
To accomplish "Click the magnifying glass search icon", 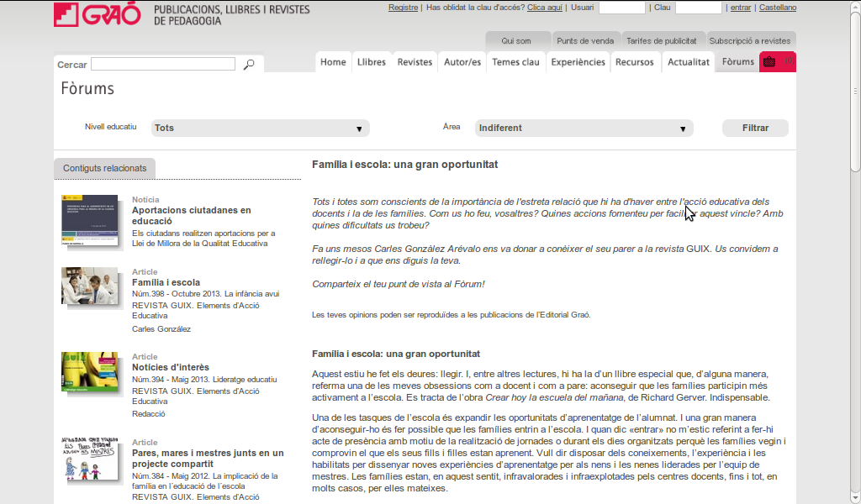I will click(249, 64).
